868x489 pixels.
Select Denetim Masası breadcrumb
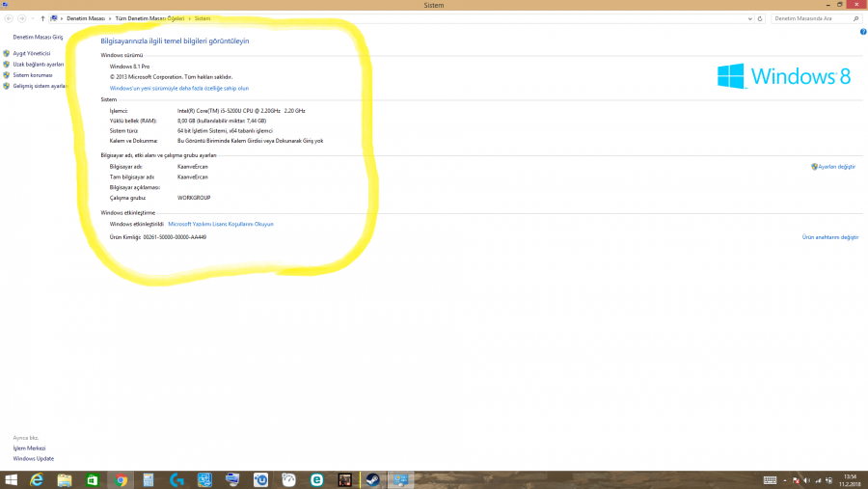[86, 19]
